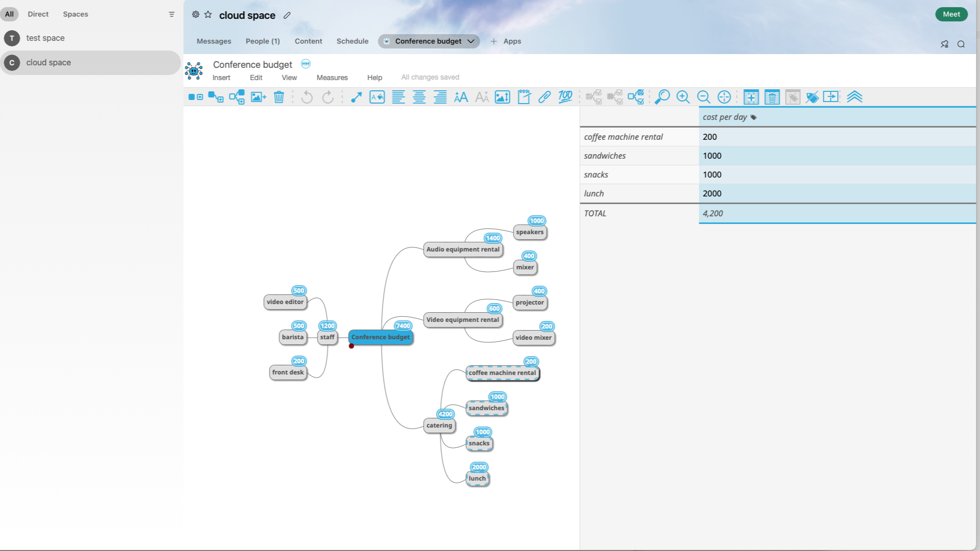Click the paperclip attachment icon
This screenshot has width=980, height=551.
pos(545,97)
